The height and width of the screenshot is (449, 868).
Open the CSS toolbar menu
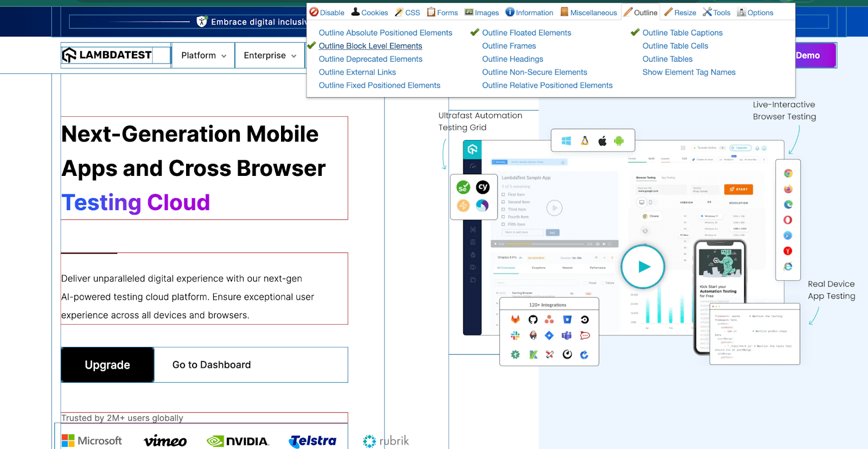coord(407,12)
